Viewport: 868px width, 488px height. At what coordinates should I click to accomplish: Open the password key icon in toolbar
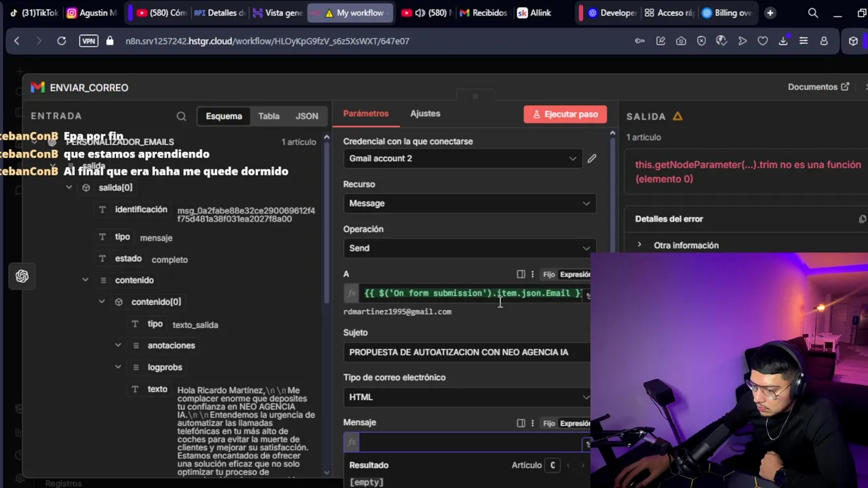pyautogui.click(x=639, y=41)
